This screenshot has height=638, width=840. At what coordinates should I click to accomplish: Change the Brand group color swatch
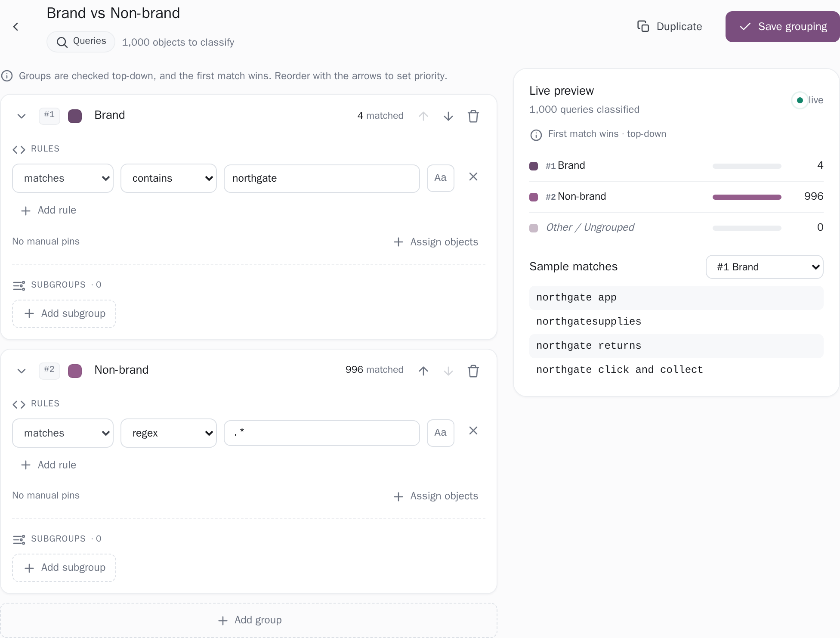click(75, 116)
